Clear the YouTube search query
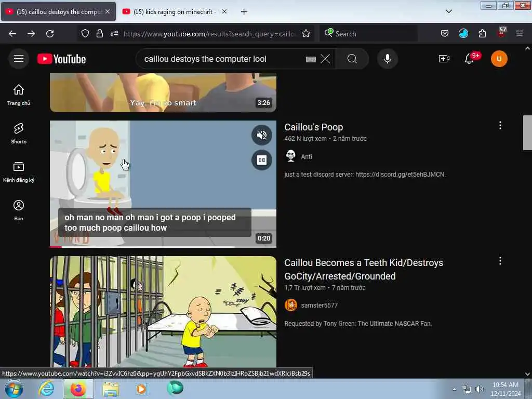The height and width of the screenshot is (399, 532). coord(325,59)
